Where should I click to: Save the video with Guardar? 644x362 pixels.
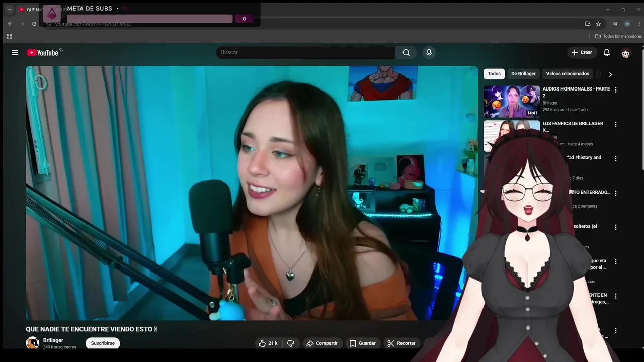pos(363,343)
